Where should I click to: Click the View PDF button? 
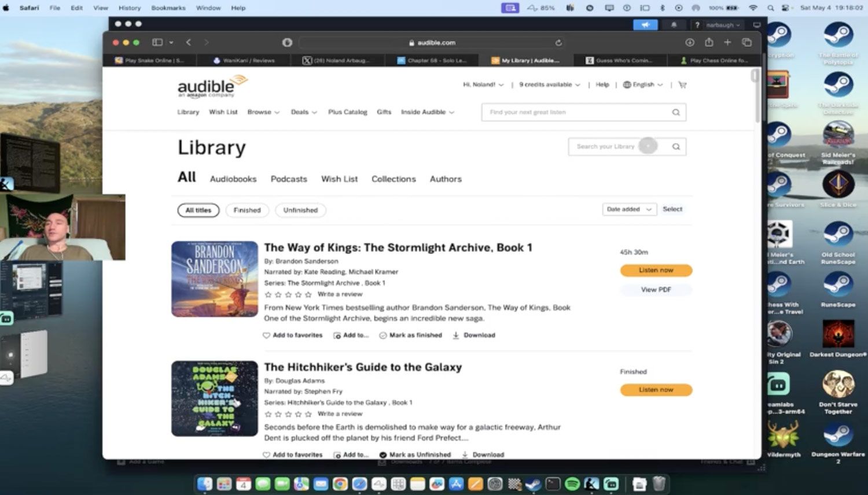click(x=656, y=290)
